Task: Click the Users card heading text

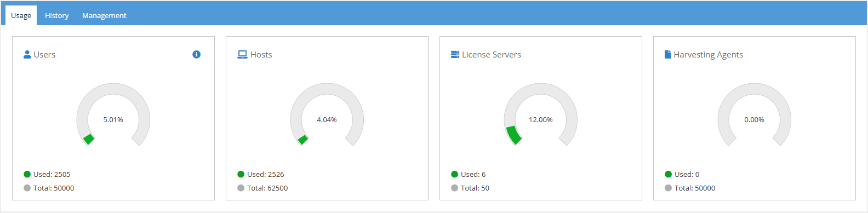Action: 44,55
